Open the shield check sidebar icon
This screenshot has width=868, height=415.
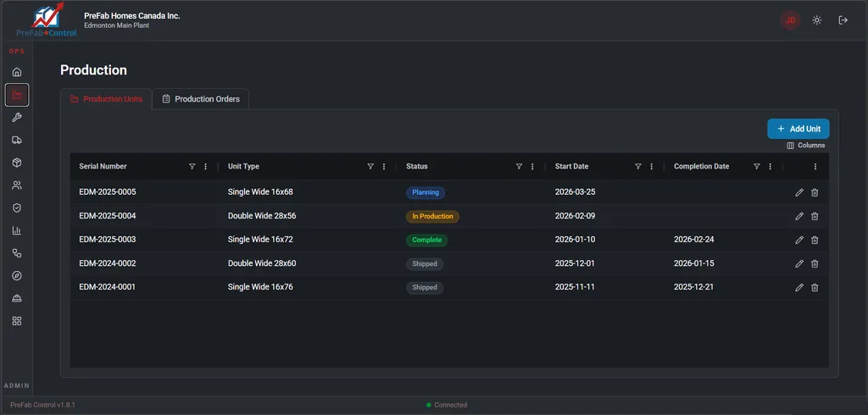coord(17,208)
